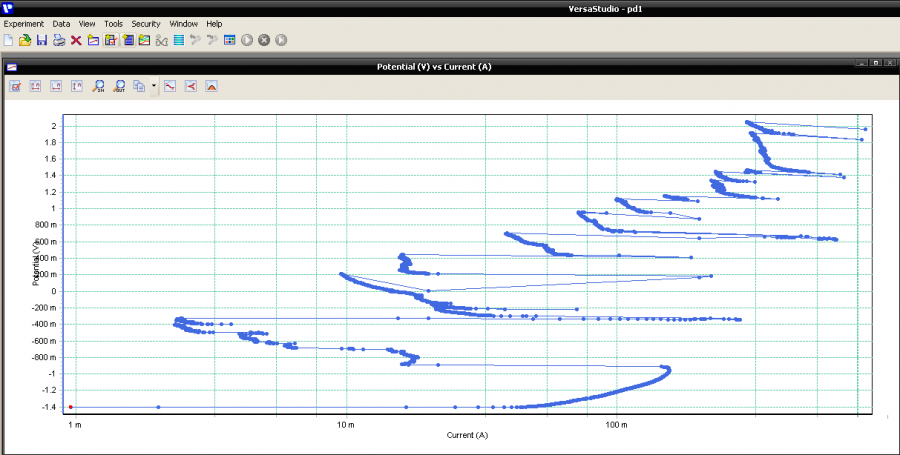This screenshot has height=455, width=900.
Task: Open graph properties with checkmark chart icon
Action: coord(15,86)
